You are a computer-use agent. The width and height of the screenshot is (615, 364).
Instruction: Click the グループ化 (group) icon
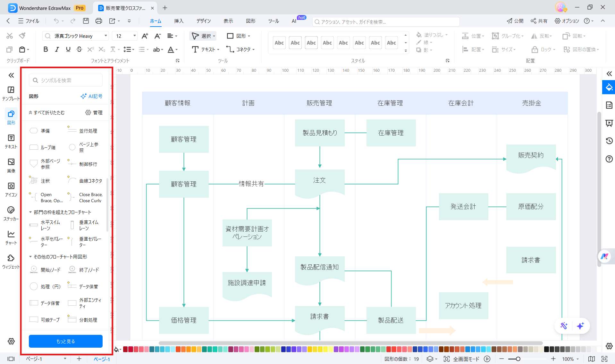[x=495, y=36]
